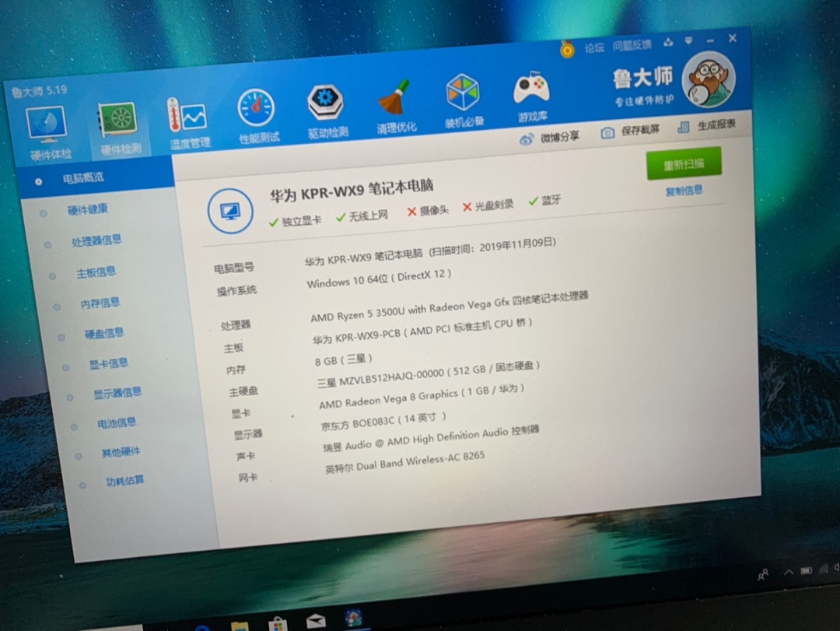
Task: Click the 无线上网 status indicator
Action: tap(362, 216)
